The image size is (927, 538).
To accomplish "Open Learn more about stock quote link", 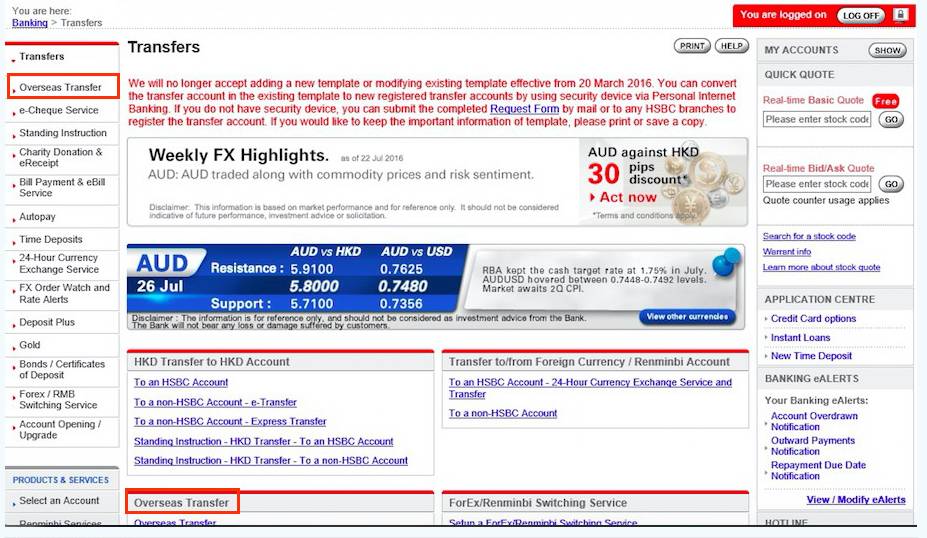I will (821, 267).
